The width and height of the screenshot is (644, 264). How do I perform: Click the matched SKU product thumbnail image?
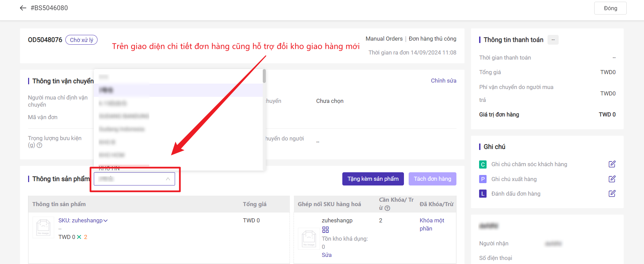(309, 239)
